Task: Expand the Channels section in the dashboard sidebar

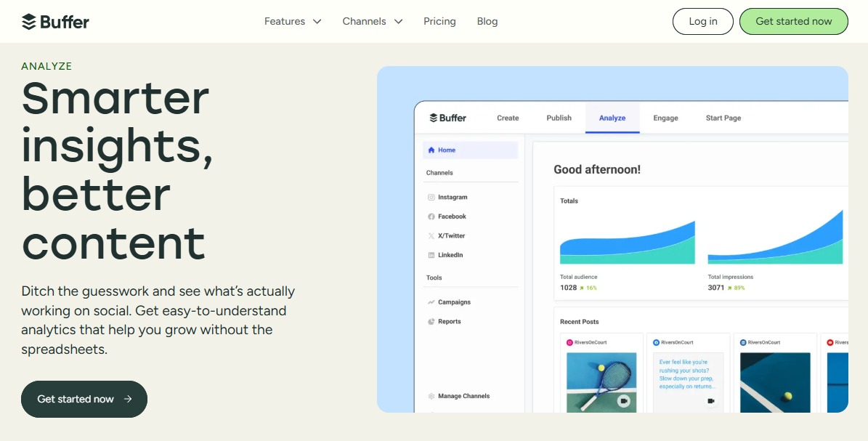Action: [439, 172]
